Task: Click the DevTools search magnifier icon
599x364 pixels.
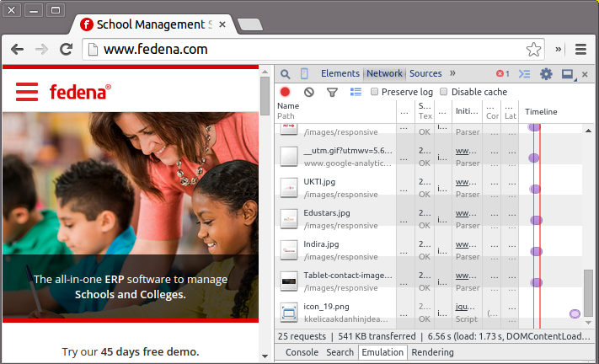Action: tap(286, 74)
